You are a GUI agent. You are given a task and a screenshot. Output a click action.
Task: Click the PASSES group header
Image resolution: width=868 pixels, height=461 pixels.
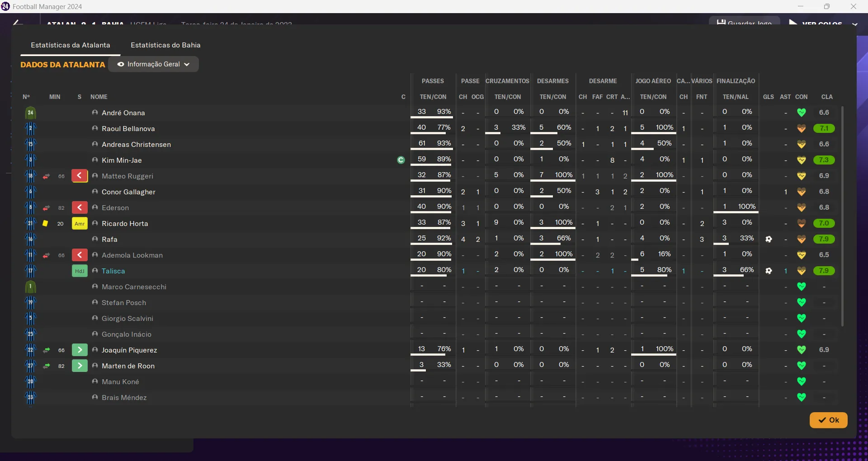(433, 81)
